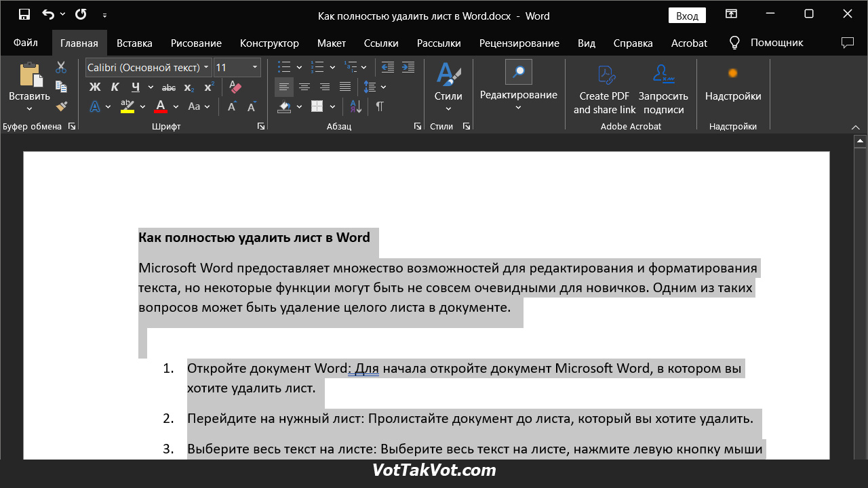The width and height of the screenshot is (868, 488).
Task: Toggle italic К formatting
Action: click(115, 87)
